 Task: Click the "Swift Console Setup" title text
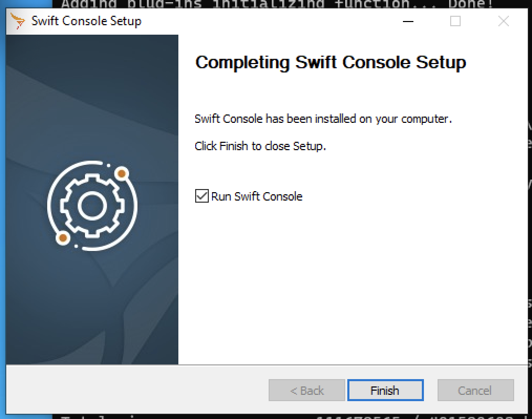click(x=86, y=21)
